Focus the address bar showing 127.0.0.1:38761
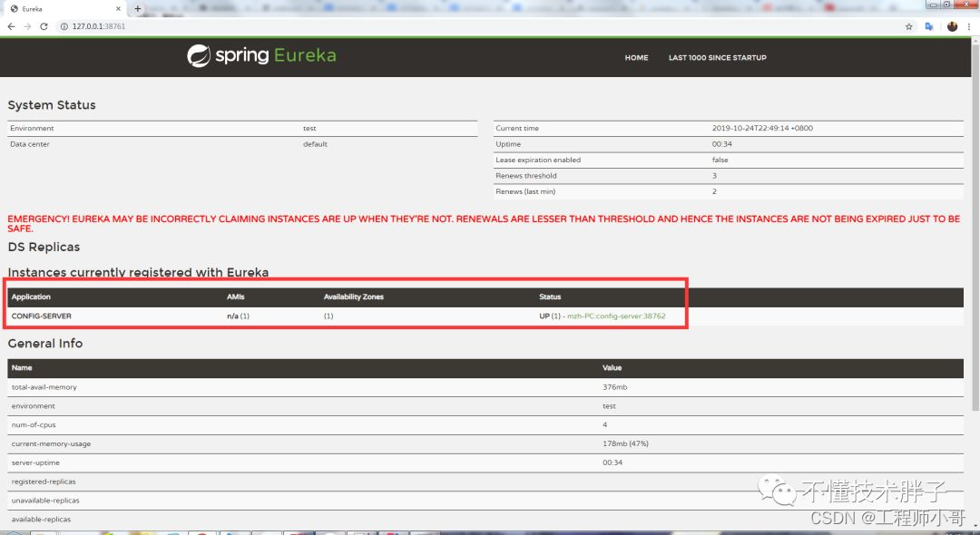 (475, 26)
